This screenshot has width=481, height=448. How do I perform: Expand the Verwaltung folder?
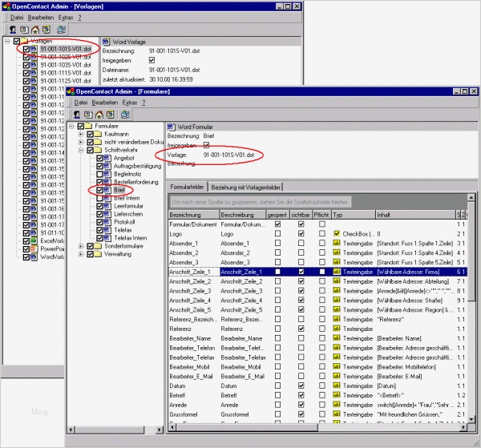click(81, 254)
